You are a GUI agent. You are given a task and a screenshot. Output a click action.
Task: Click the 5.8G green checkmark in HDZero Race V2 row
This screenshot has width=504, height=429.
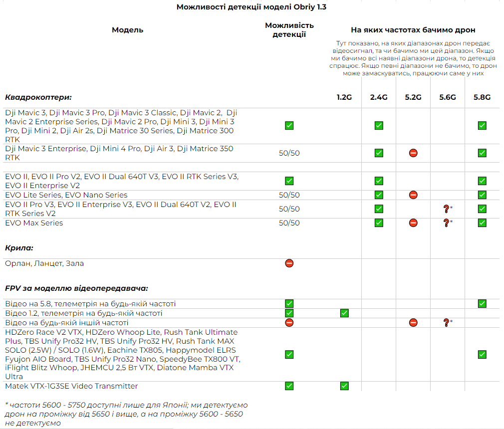tap(482, 354)
